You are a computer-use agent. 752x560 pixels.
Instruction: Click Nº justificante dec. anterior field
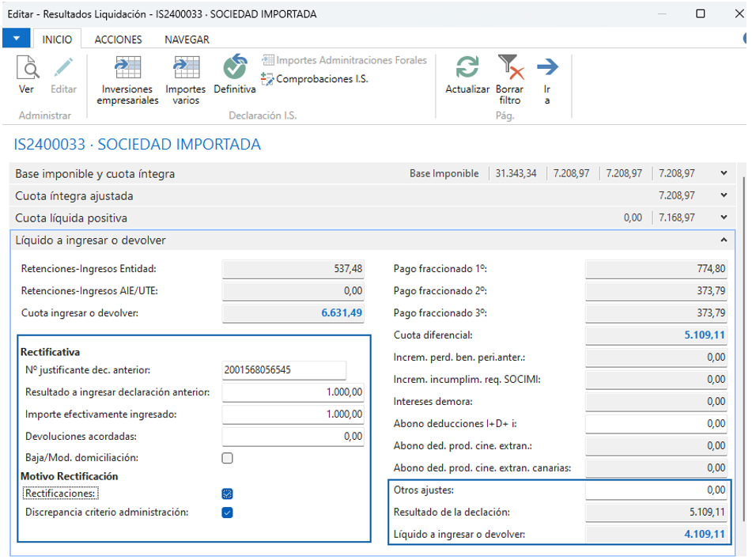tap(284, 370)
